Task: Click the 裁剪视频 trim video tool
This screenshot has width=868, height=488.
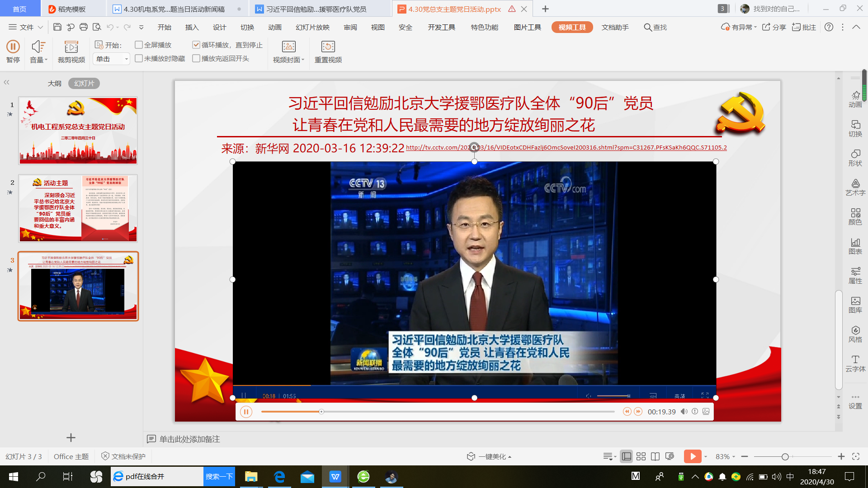Action: pyautogui.click(x=71, y=51)
